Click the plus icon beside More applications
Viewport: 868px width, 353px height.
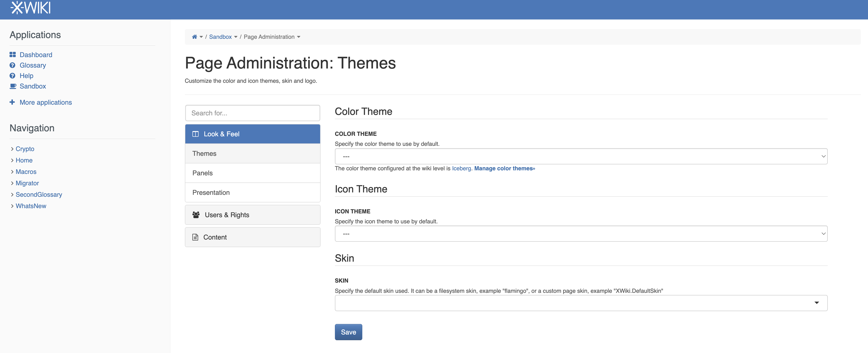[x=12, y=102]
